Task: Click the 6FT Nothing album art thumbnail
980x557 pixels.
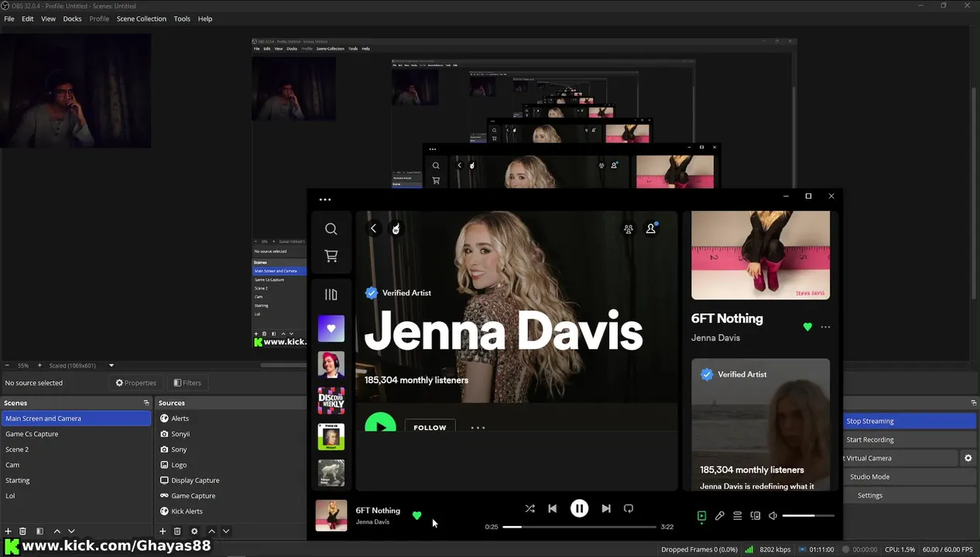Action: click(x=331, y=516)
